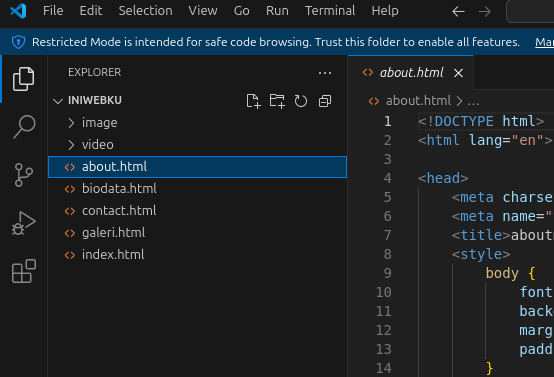Go back using the left arrow
The image size is (554, 377).
click(458, 12)
